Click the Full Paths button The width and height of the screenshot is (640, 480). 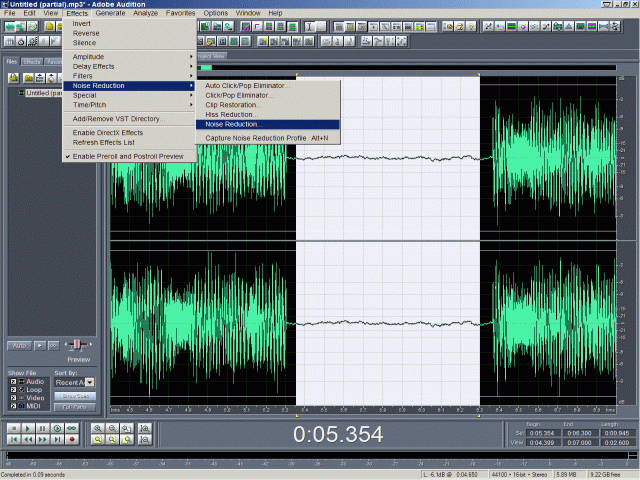[x=75, y=407]
